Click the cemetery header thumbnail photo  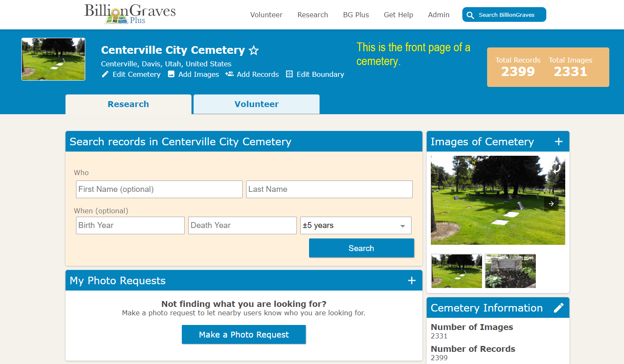click(53, 59)
